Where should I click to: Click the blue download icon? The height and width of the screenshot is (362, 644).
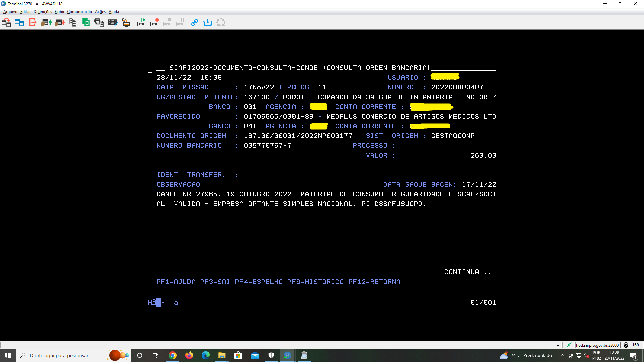[208, 23]
